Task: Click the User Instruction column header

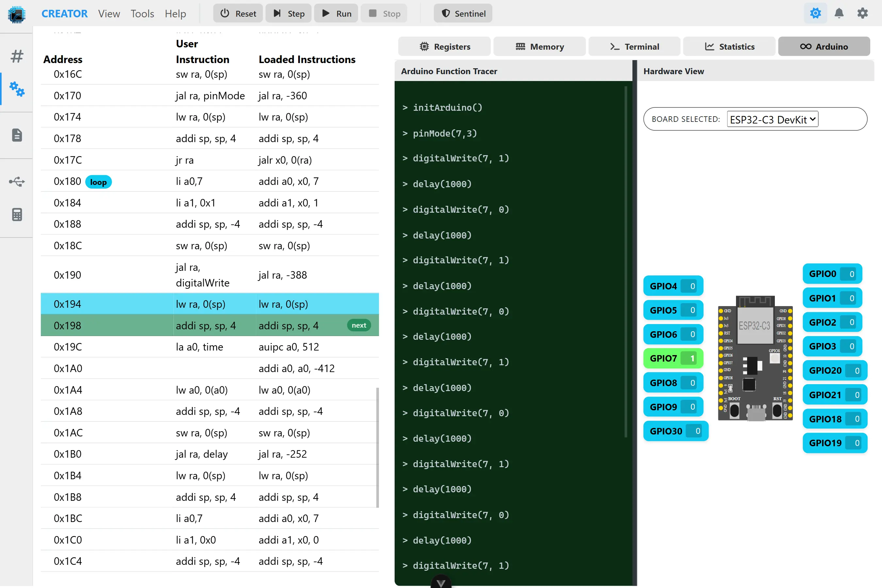Action: [x=203, y=51]
